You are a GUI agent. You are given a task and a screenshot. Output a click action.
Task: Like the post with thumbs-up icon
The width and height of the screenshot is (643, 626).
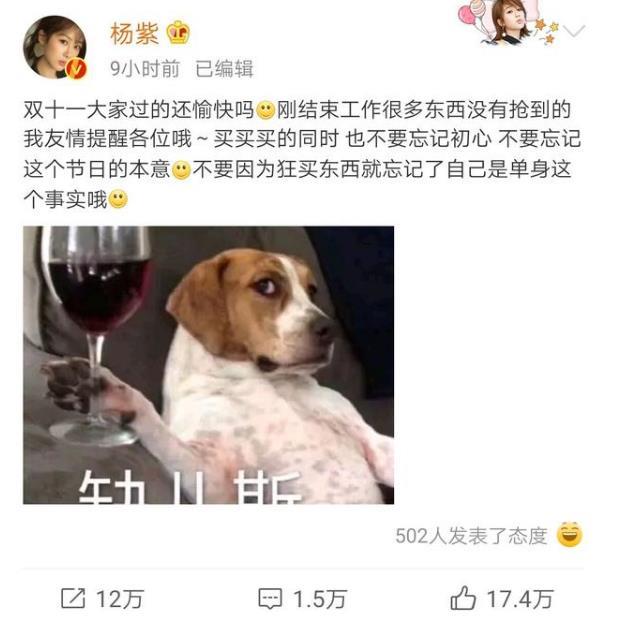pos(463,598)
